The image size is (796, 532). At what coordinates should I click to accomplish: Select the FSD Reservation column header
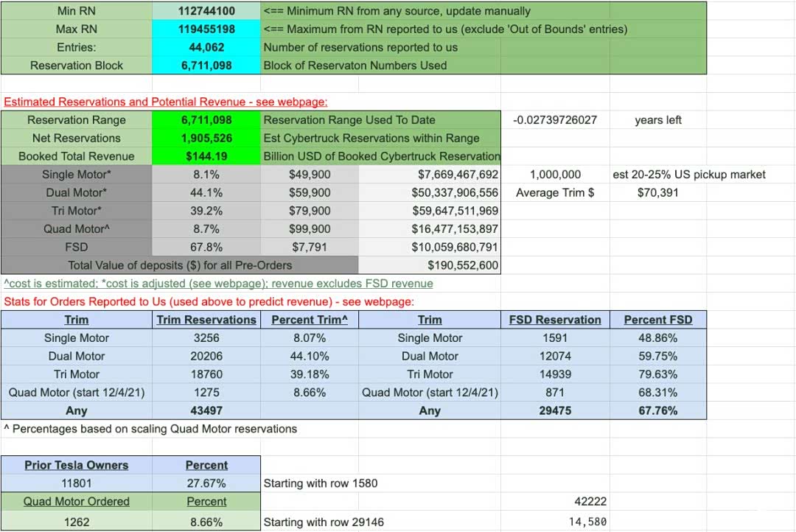click(555, 320)
